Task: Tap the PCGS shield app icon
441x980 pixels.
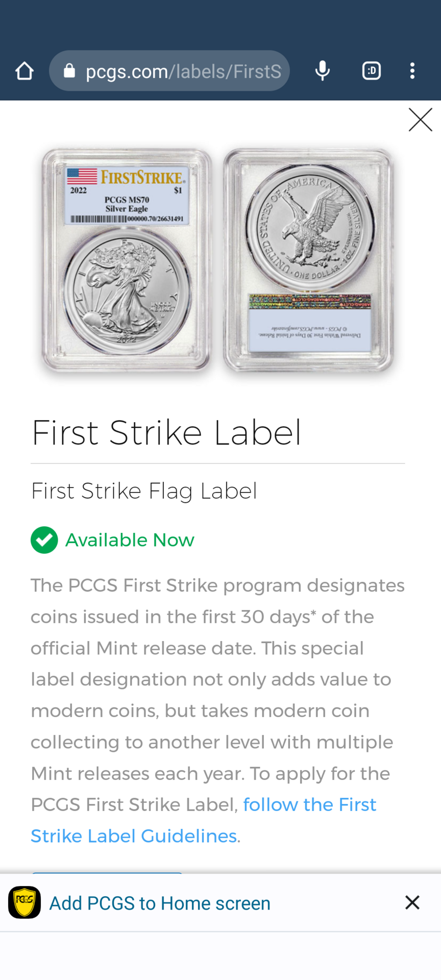Action: (x=24, y=902)
